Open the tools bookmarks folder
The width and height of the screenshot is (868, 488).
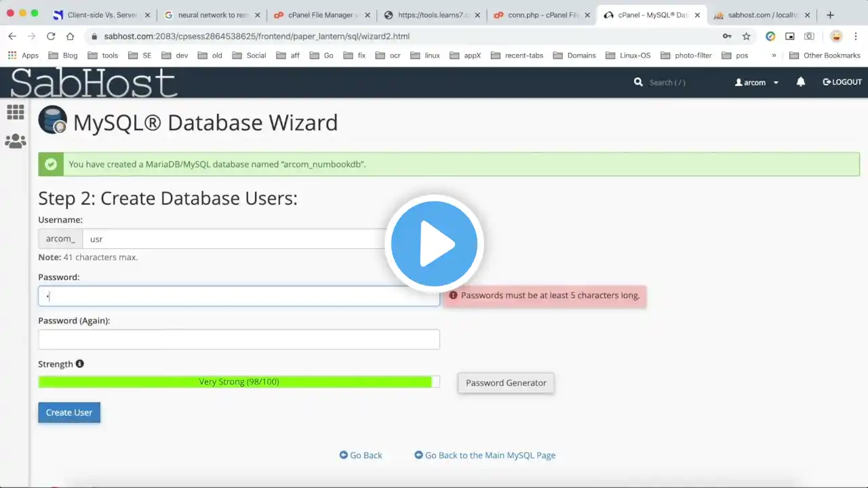102,56
